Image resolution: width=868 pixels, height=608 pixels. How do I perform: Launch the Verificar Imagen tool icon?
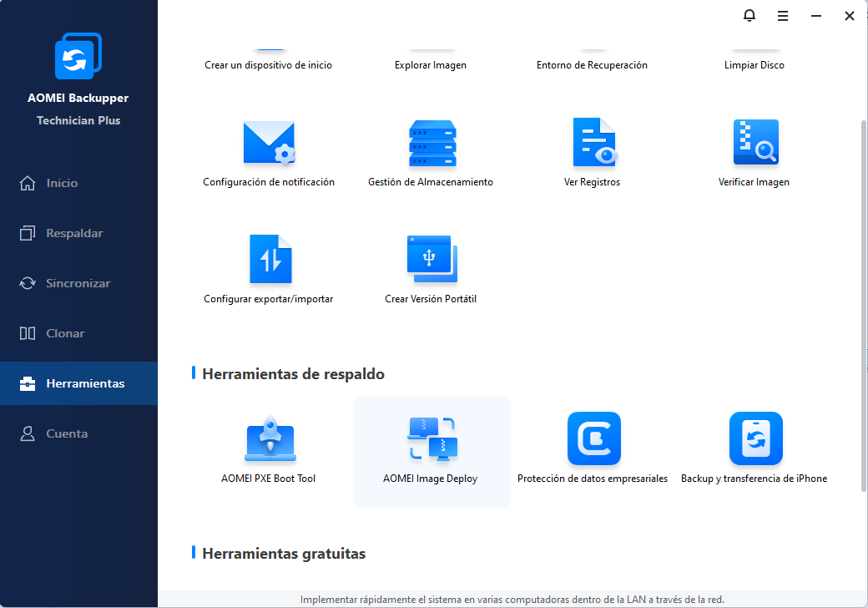(755, 142)
